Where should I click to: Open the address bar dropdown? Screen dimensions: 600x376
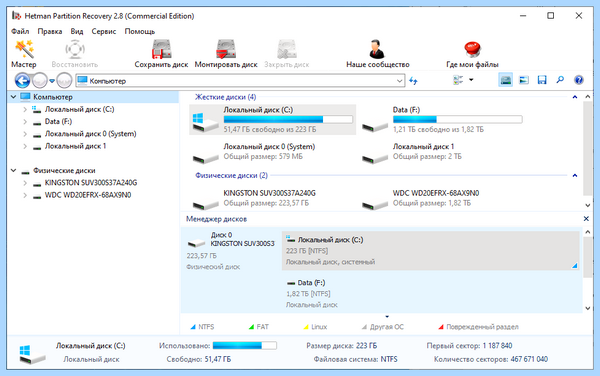pos(399,81)
